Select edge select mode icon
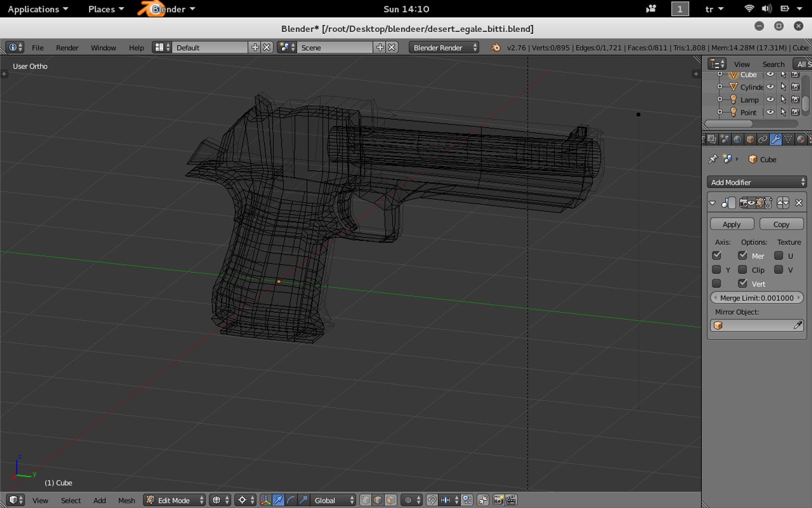 377,500
